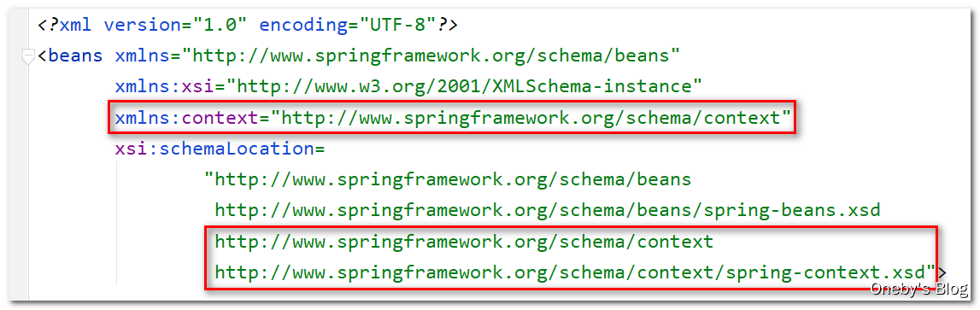Click the schema/context URL in schemaLocation
The image size is (980, 310).
click(x=464, y=241)
